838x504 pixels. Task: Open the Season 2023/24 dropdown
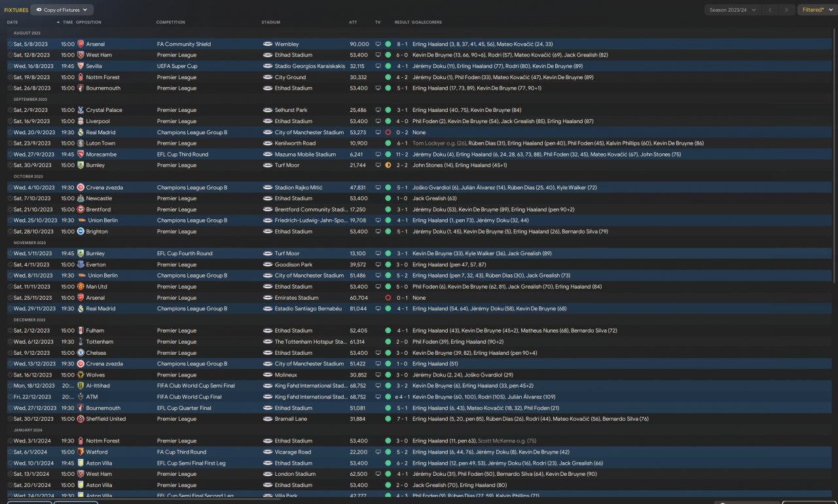coord(733,10)
